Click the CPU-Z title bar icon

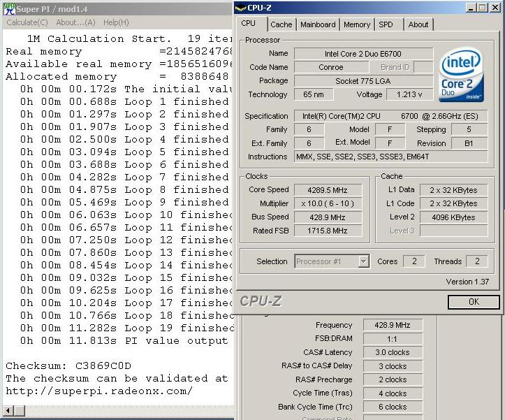(240, 8)
